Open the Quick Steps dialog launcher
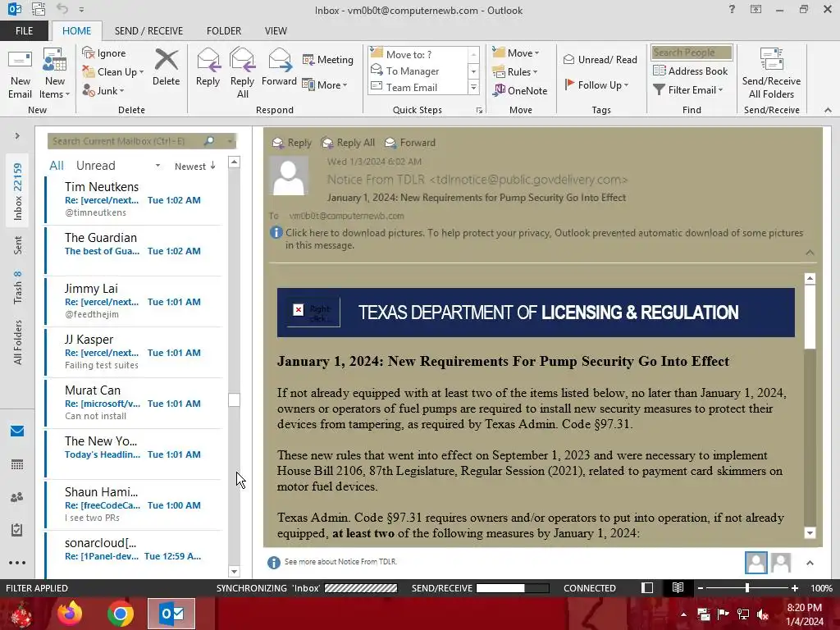 point(479,110)
